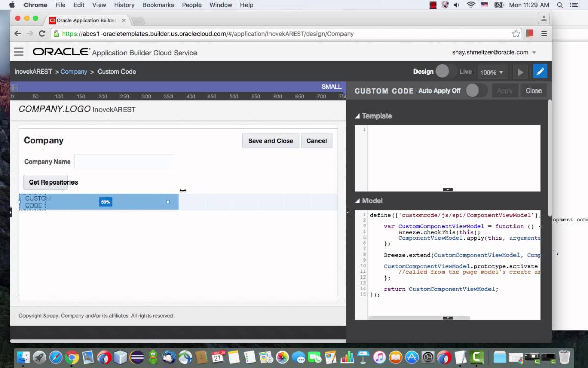Open the Edit menu

[x=79, y=5]
